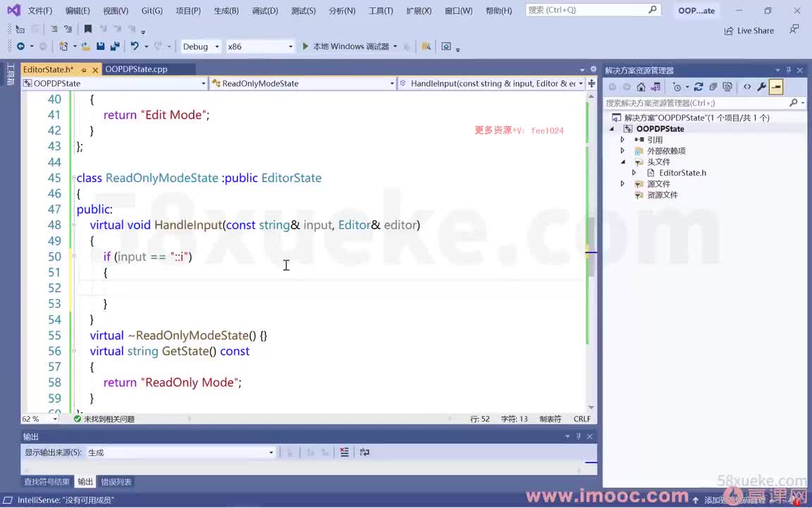
Task: Toggle the highlighted Preview Selected Items button
Action: click(x=776, y=87)
